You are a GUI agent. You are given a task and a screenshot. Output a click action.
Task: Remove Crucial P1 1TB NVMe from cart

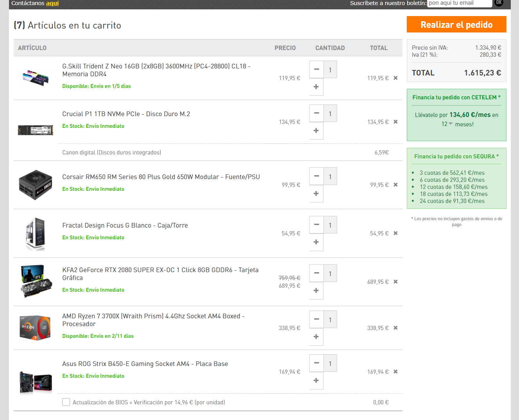tap(395, 122)
